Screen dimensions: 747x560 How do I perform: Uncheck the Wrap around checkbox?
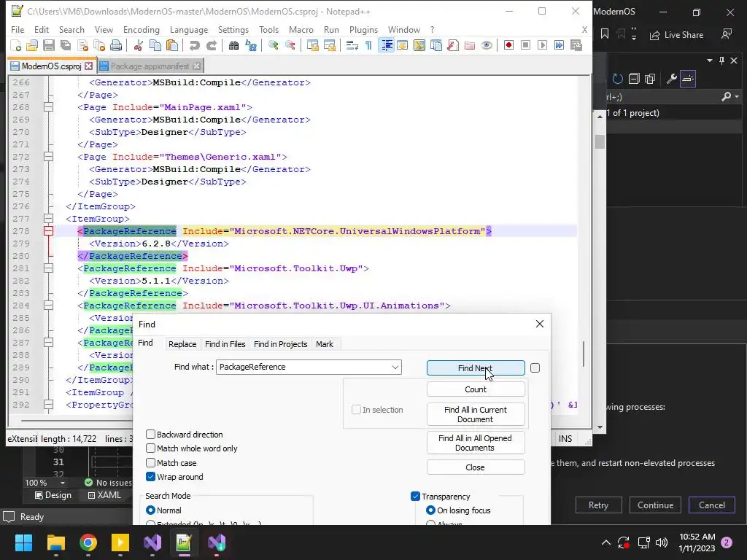[x=150, y=477]
